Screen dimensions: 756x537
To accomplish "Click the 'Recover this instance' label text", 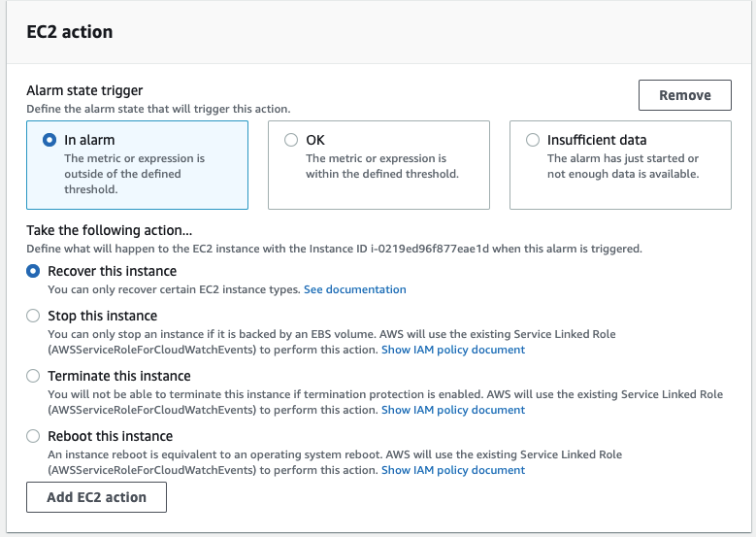I will (112, 271).
